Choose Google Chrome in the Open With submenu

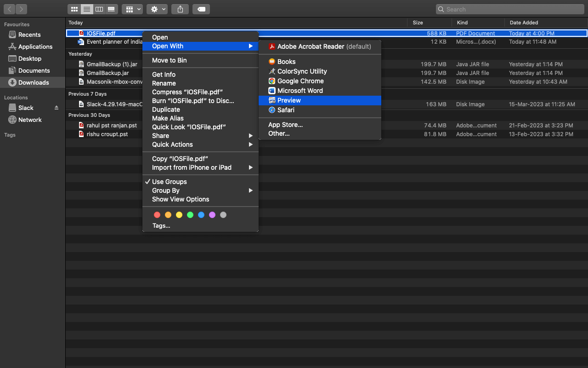click(320, 81)
